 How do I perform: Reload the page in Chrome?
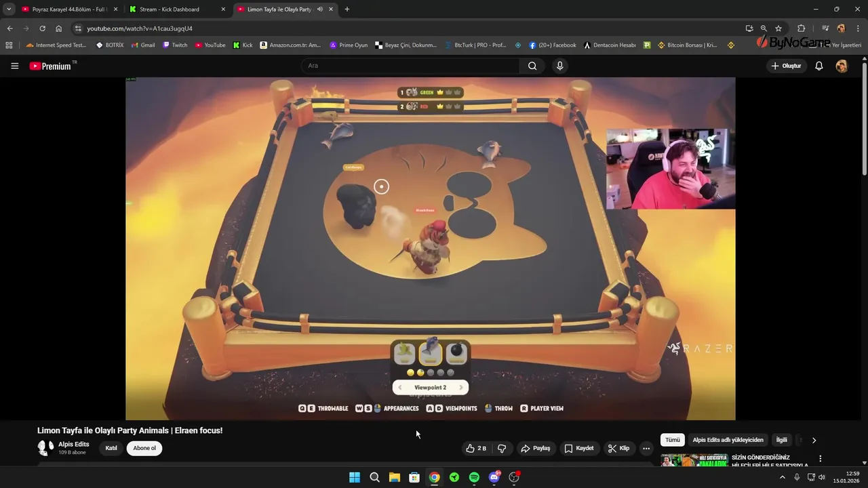(42, 28)
